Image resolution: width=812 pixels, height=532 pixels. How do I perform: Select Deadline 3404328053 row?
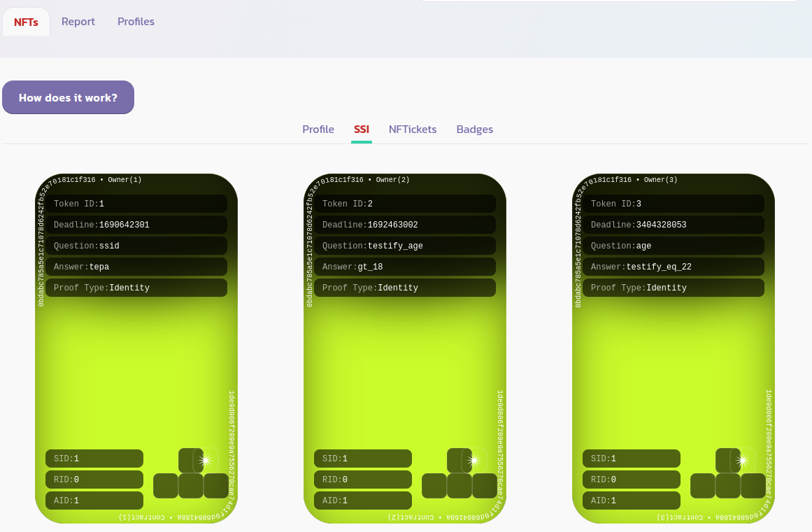tap(674, 225)
